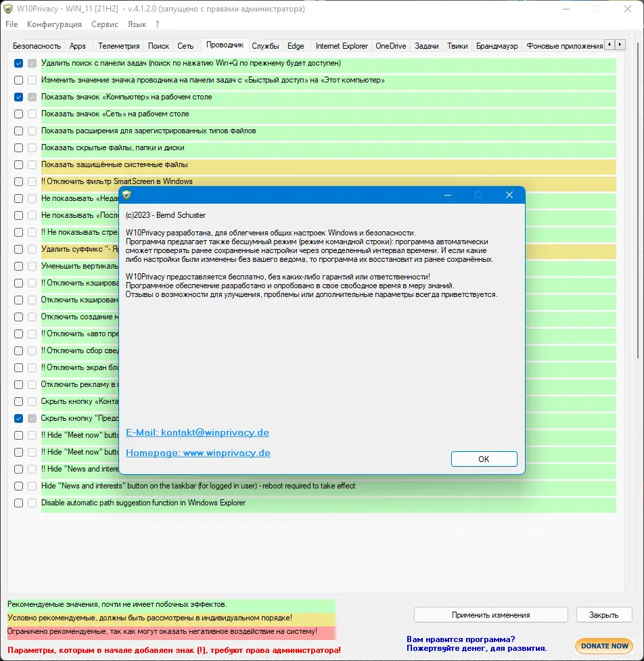644x661 pixels.
Task: Switch to the Edge tab
Action: pyautogui.click(x=296, y=46)
